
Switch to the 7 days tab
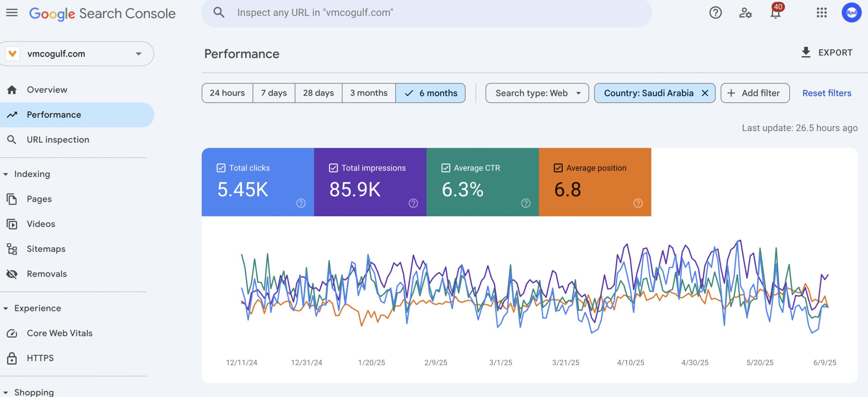(273, 93)
